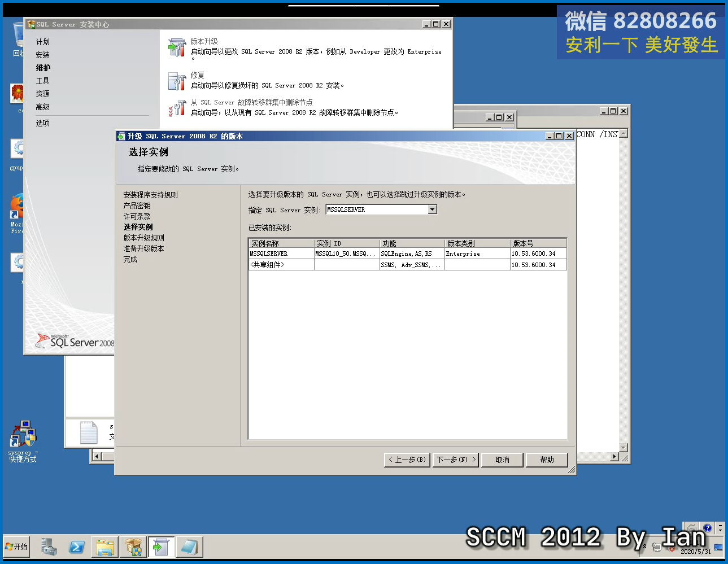Click 准备升级版本 wizard step
The height and width of the screenshot is (564, 728).
pos(143,248)
